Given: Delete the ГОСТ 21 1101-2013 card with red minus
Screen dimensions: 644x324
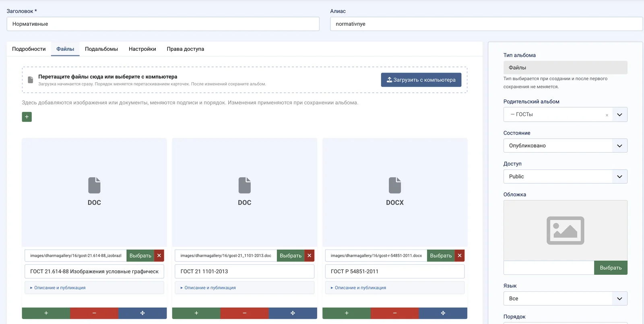Looking at the screenshot, I should [x=244, y=313].
